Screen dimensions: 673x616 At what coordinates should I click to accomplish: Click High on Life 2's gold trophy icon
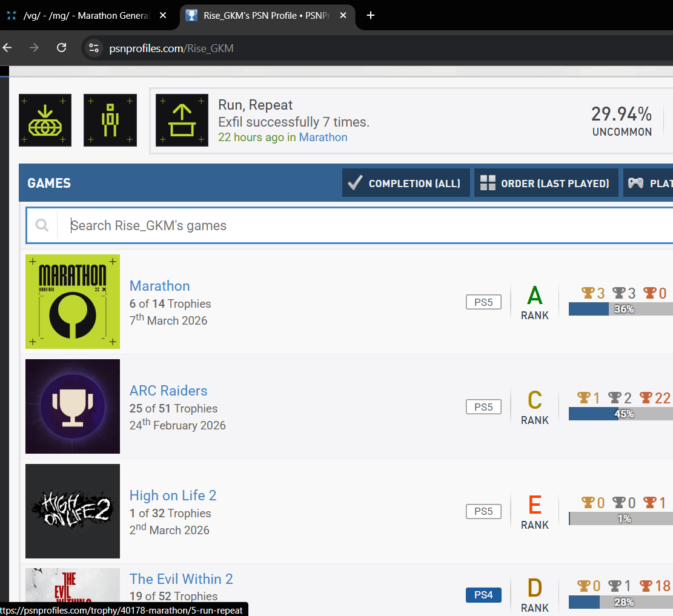click(588, 502)
